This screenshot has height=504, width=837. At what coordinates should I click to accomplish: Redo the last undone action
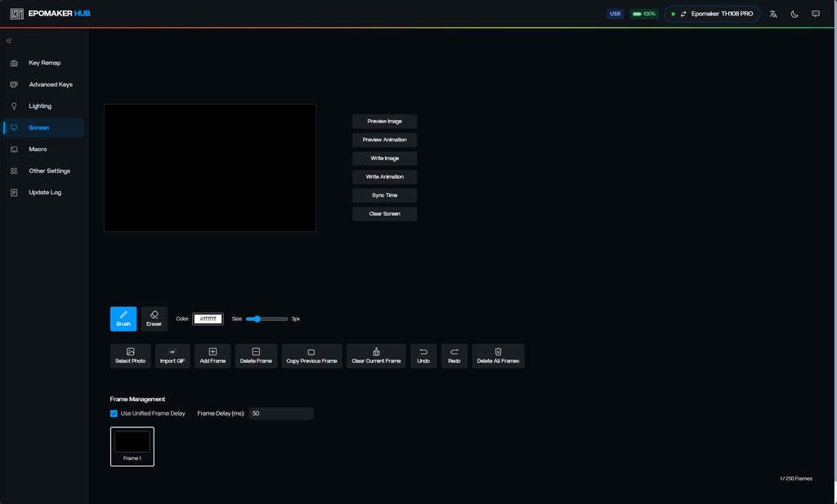click(454, 356)
